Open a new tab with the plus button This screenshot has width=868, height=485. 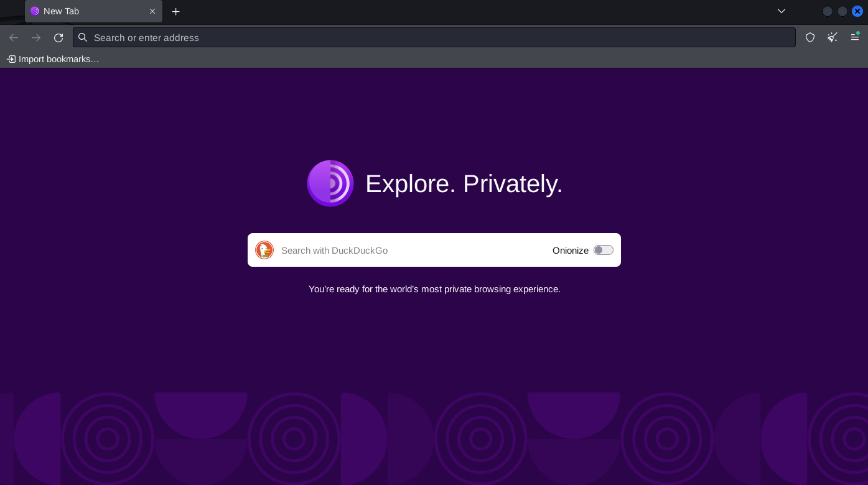[176, 11]
